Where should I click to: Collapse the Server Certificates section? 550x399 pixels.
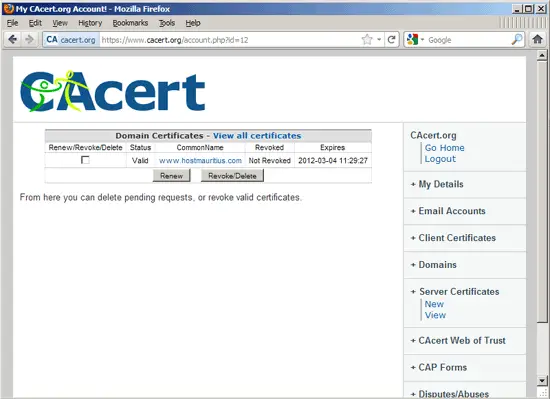coord(455,292)
